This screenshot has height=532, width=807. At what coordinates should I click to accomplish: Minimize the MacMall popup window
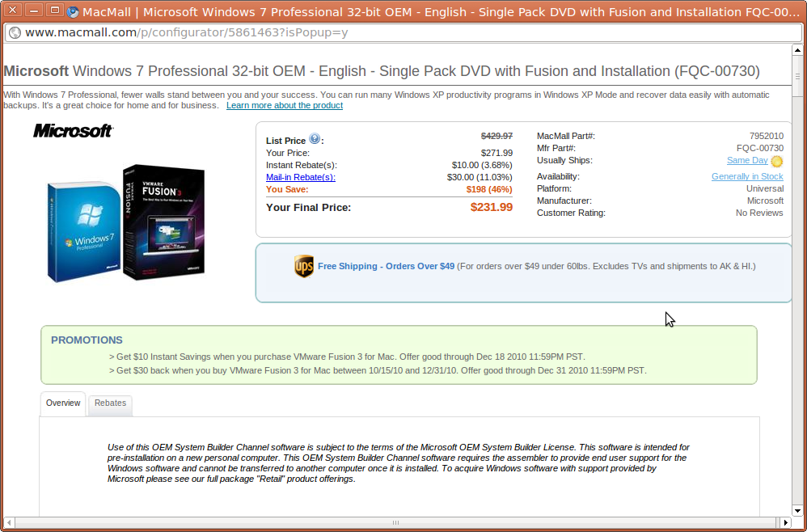click(33, 10)
